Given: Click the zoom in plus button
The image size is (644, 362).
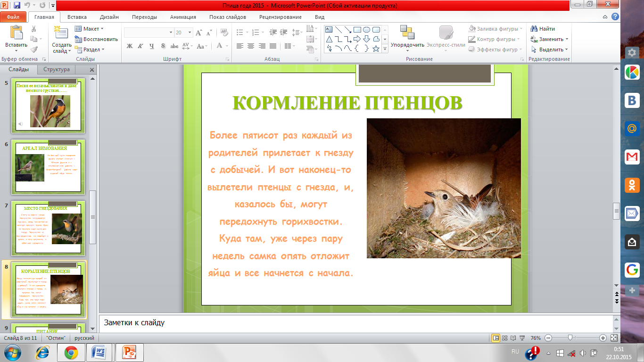Looking at the screenshot, I should click(x=603, y=338).
